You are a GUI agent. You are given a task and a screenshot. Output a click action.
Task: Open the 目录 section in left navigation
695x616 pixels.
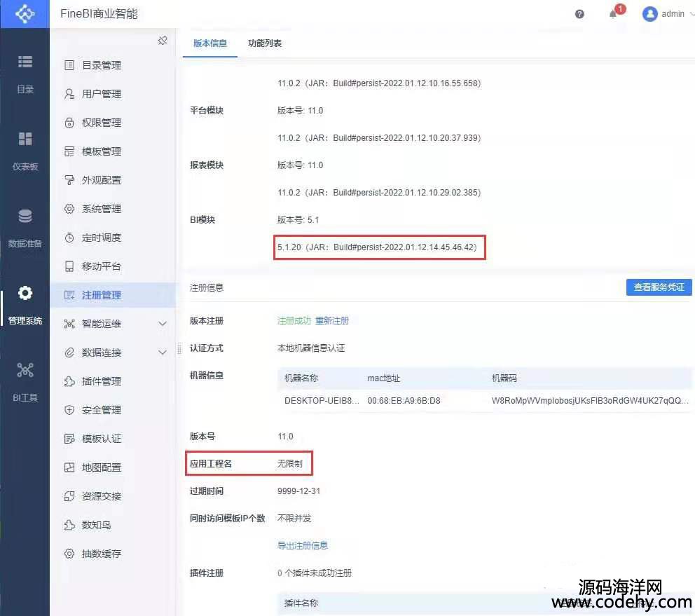25,74
